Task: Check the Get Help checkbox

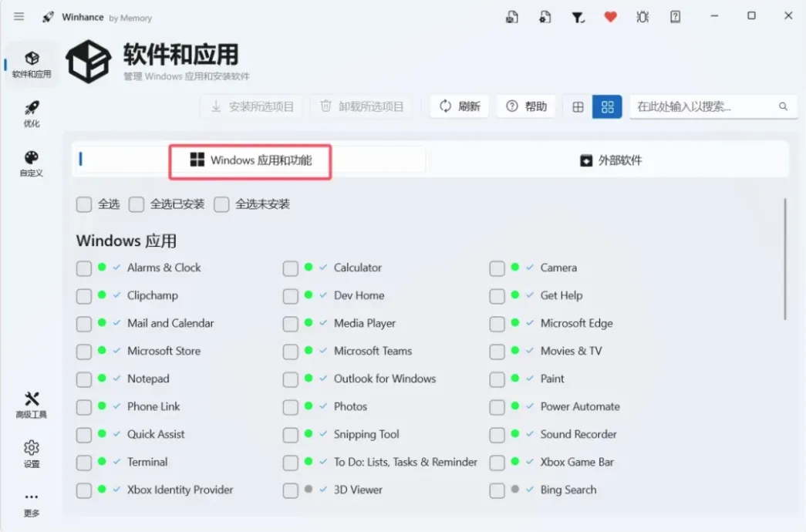Action: 497,296
